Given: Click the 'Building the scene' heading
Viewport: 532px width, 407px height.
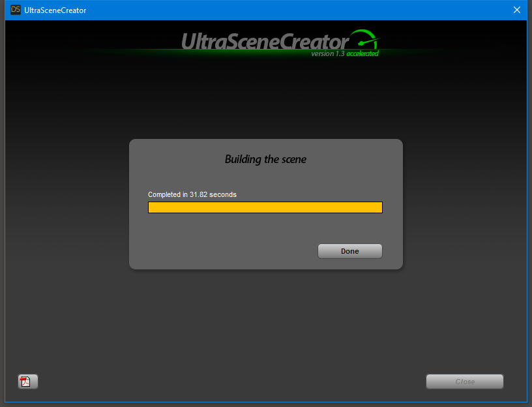Looking at the screenshot, I should click(265, 159).
